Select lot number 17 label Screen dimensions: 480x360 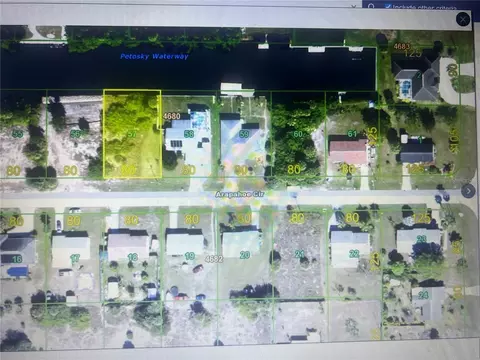click(x=75, y=258)
